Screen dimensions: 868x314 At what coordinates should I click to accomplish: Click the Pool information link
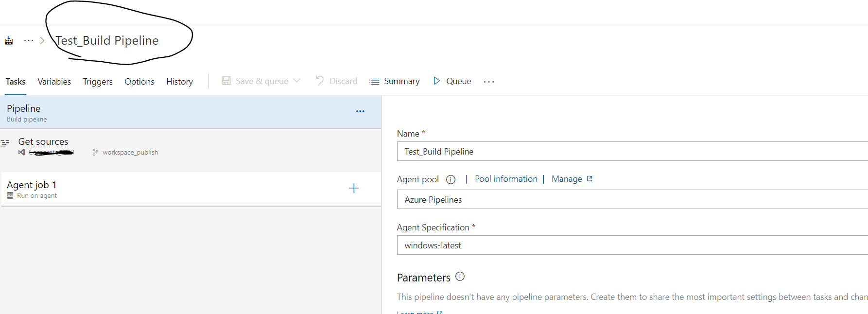pyautogui.click(x=506, y=179)
